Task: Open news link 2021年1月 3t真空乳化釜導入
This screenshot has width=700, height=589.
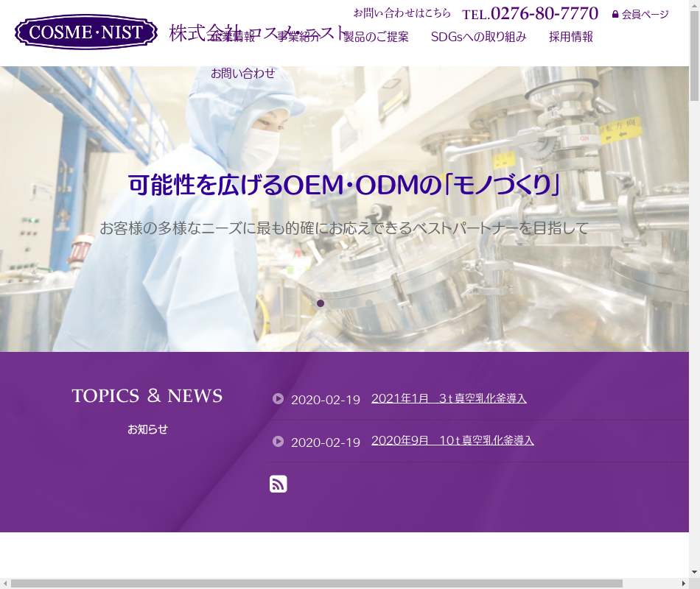Action: tap(449, 398)
